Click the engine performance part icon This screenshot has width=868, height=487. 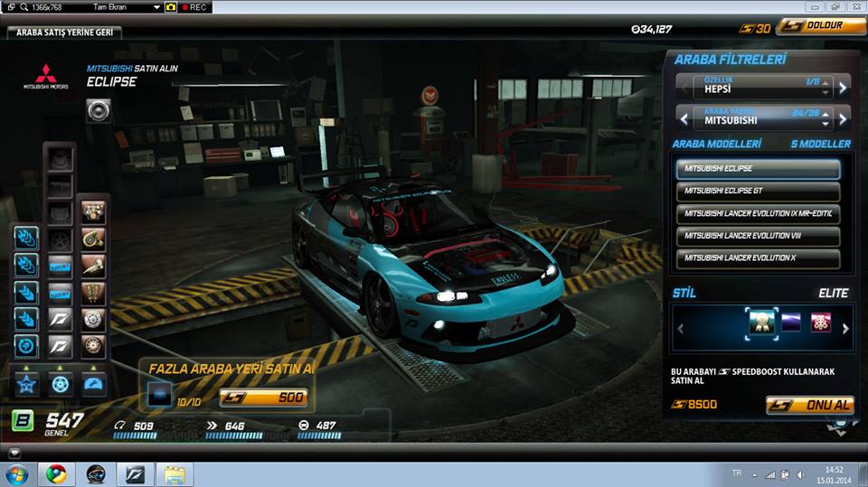click(93, 211)
